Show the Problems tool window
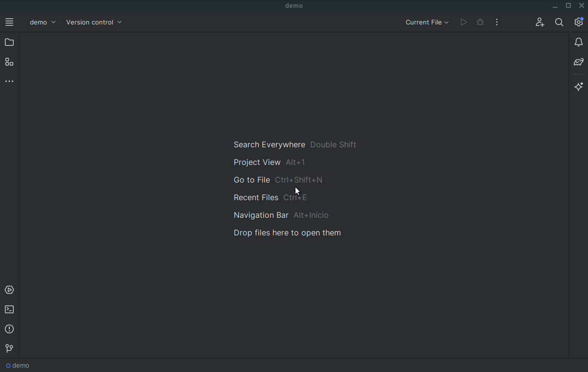 [x=9, y=329]
